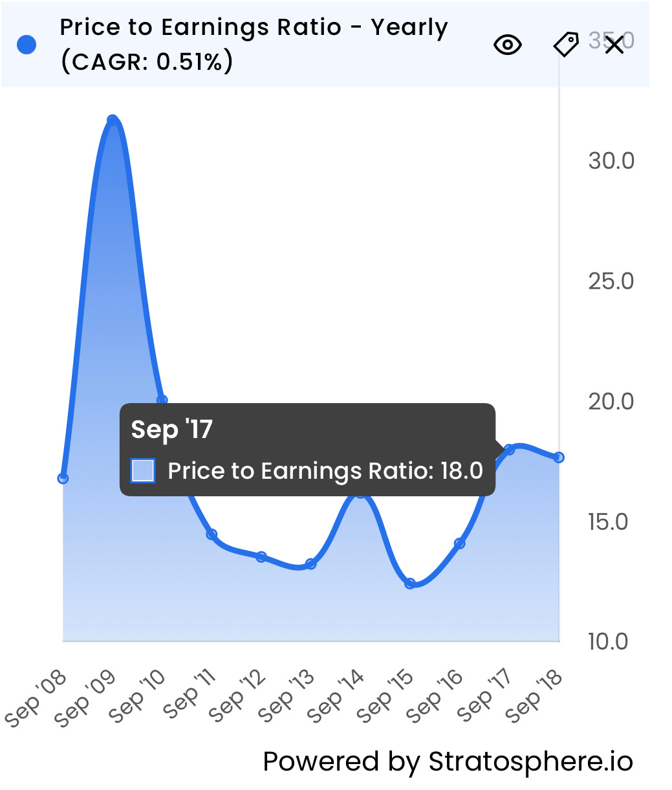
Task: Click the Sep '12 data point
Action: 261,556
